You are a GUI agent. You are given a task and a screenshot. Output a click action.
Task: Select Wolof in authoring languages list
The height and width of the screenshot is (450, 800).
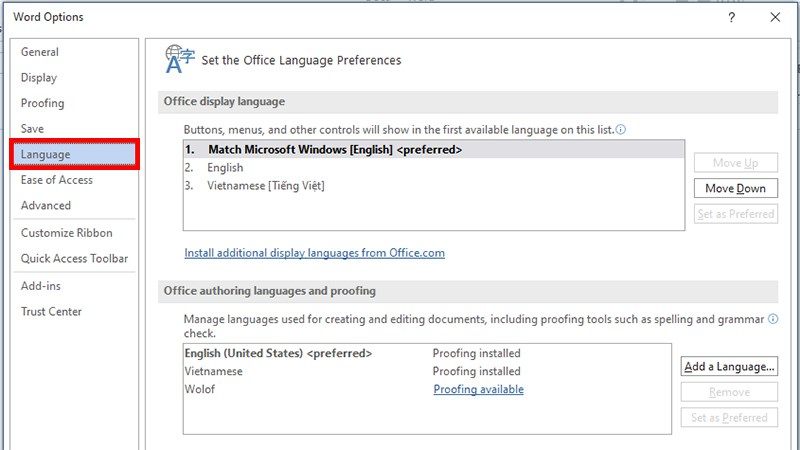[x=427, y=389]
